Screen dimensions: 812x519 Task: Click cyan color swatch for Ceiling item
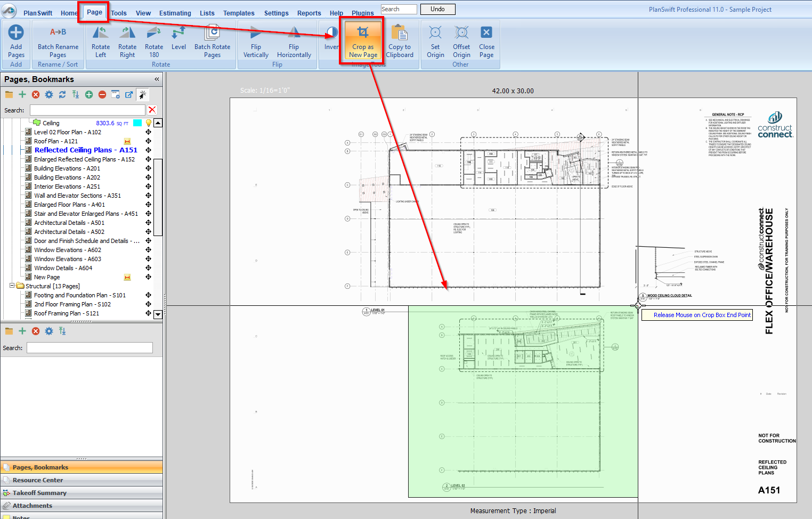137,123
